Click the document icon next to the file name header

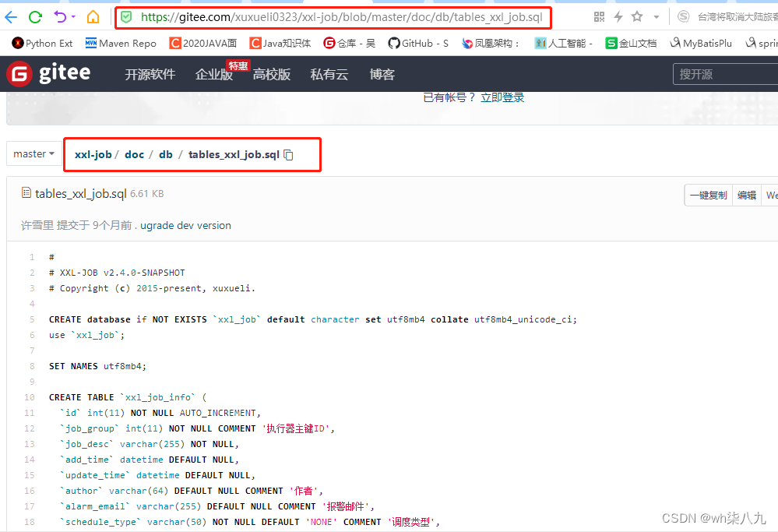(x=28, y=193)
